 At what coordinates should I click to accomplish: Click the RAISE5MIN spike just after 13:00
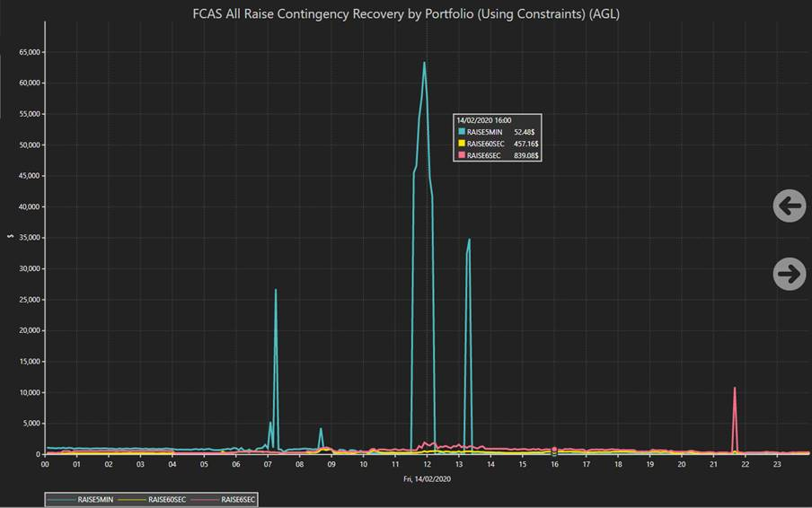(469, 241)
